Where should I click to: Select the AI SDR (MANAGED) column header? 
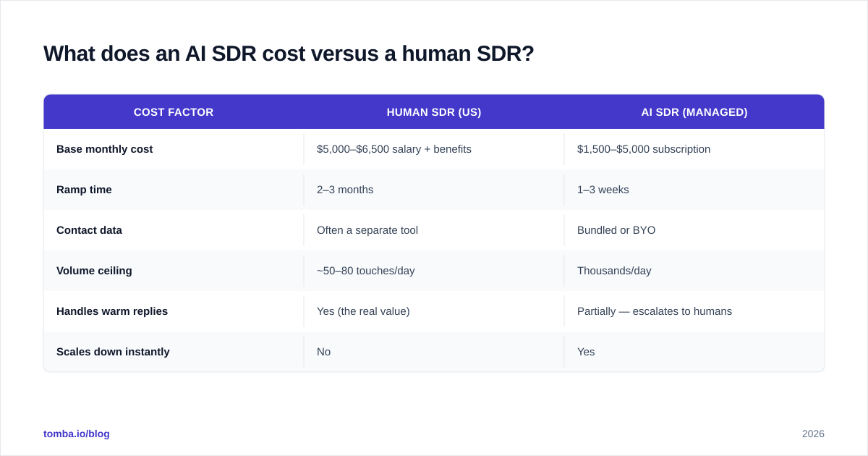point(694,112)
